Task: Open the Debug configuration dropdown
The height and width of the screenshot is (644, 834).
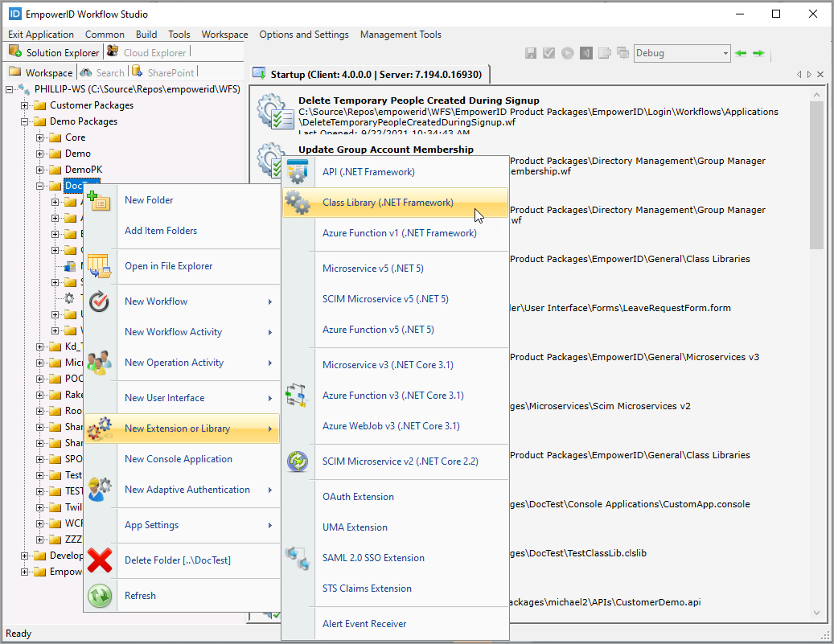Action: (725, 53)
